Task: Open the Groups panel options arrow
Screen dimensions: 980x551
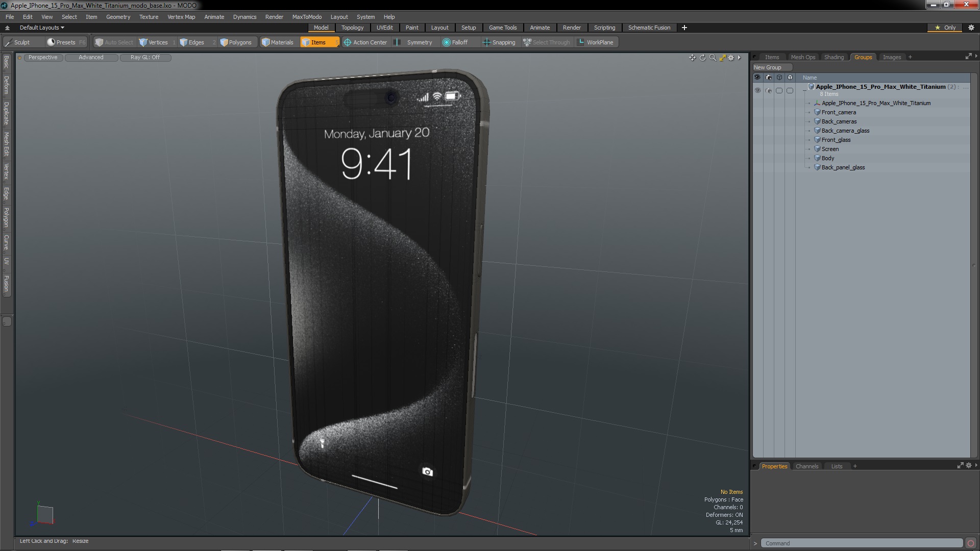Action: [976, 56]
